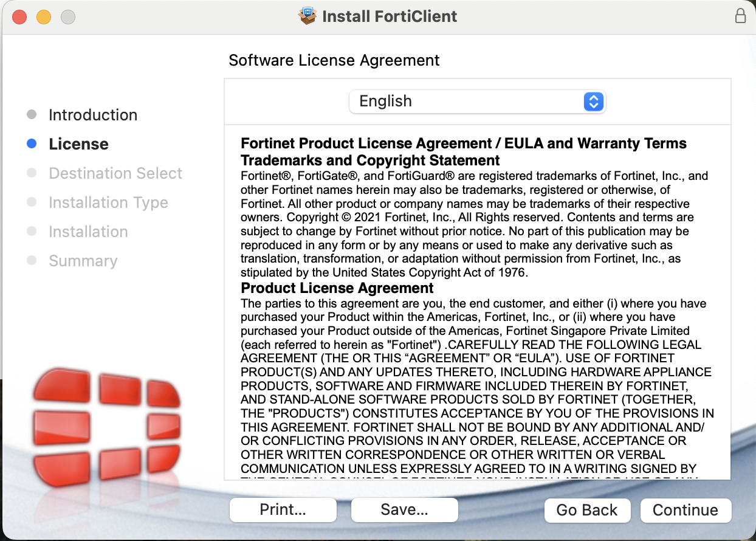Screen dimensions: 756x541
Task: Click the blue bullet beside License
Action: 32,144
